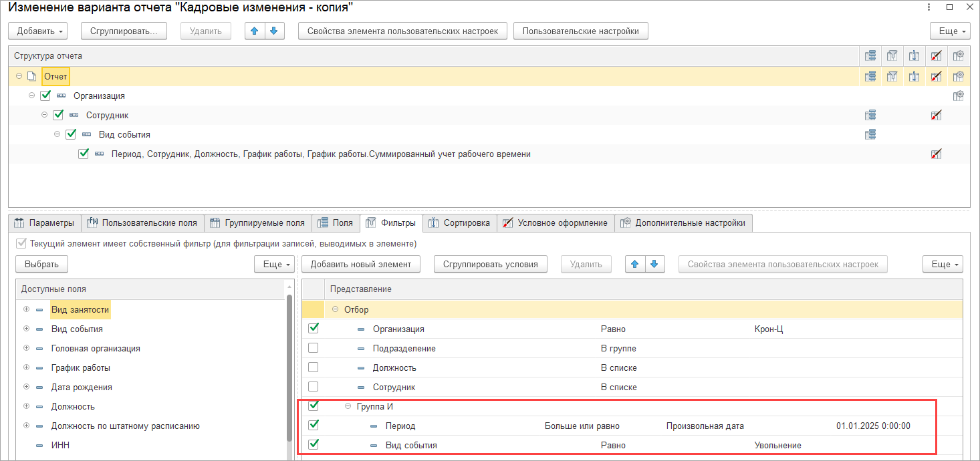Open the Добавить dropdown button
Screen dimensions: 980x461
[41, 31]
